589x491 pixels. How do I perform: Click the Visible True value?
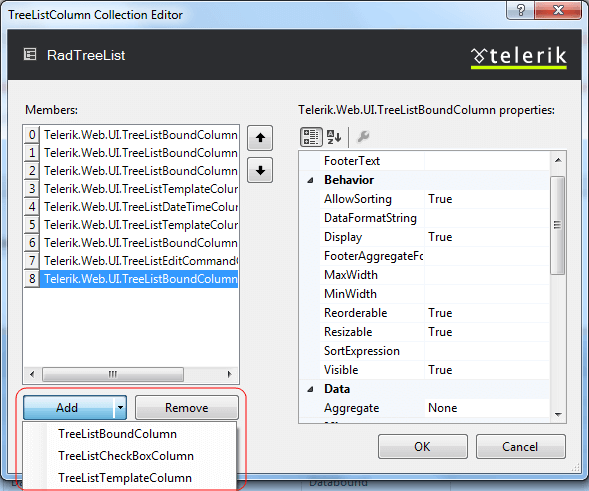pyautogui.click(x=487, y=370)
